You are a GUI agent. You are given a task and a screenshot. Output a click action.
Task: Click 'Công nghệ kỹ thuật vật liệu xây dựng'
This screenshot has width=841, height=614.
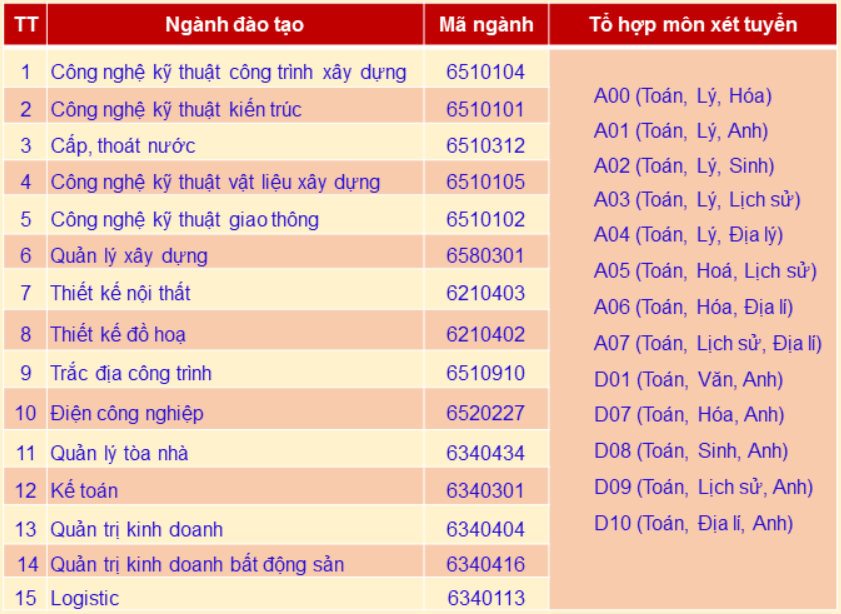pos(215,182)
